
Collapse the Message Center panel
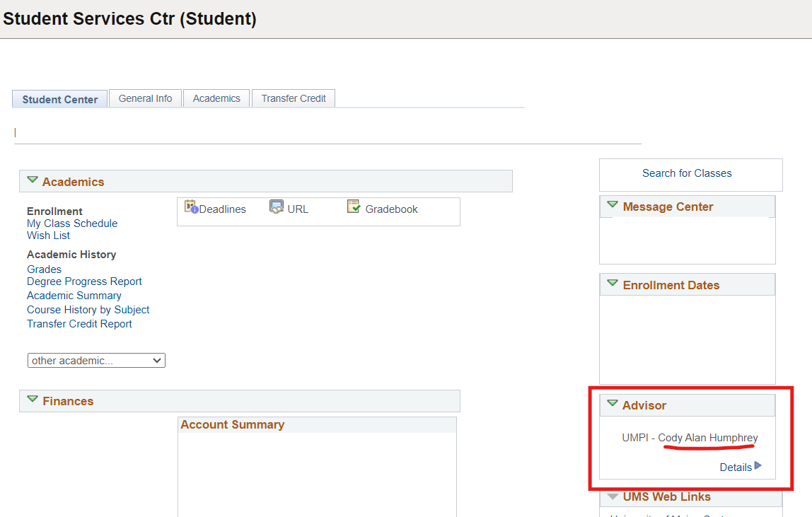click(613, 205)
